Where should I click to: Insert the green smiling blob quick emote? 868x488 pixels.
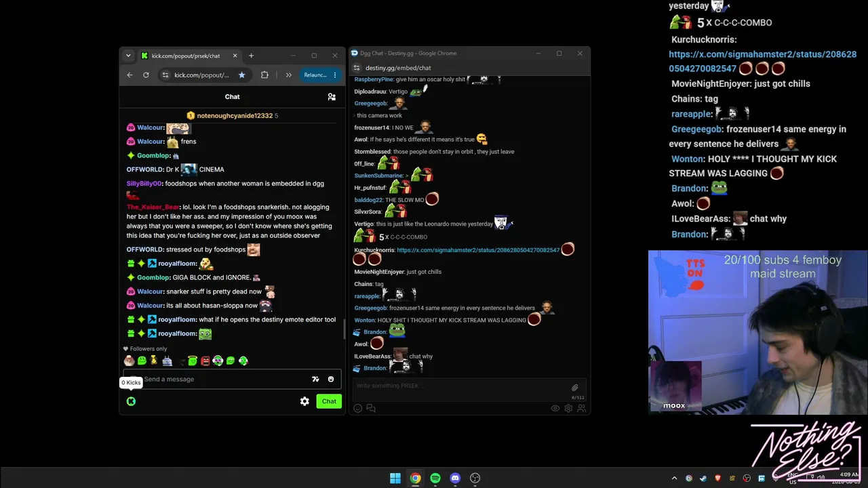pos(142,361)
